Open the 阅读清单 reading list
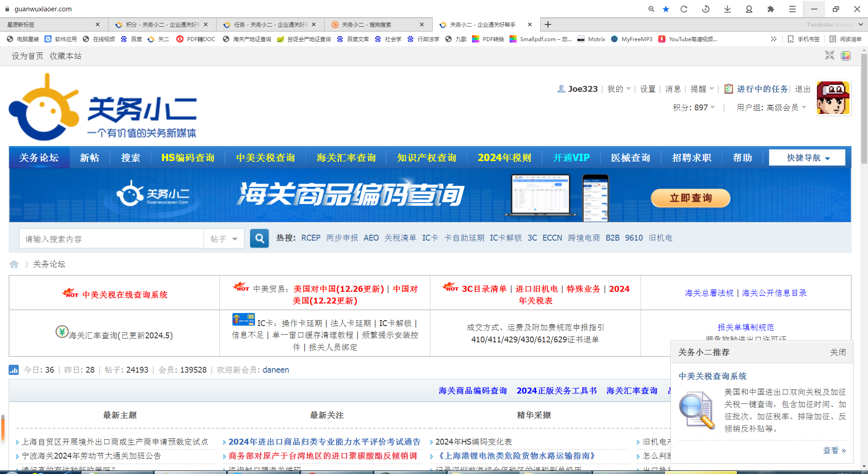This screenshot has width=868, height=474. click(845, 39)
